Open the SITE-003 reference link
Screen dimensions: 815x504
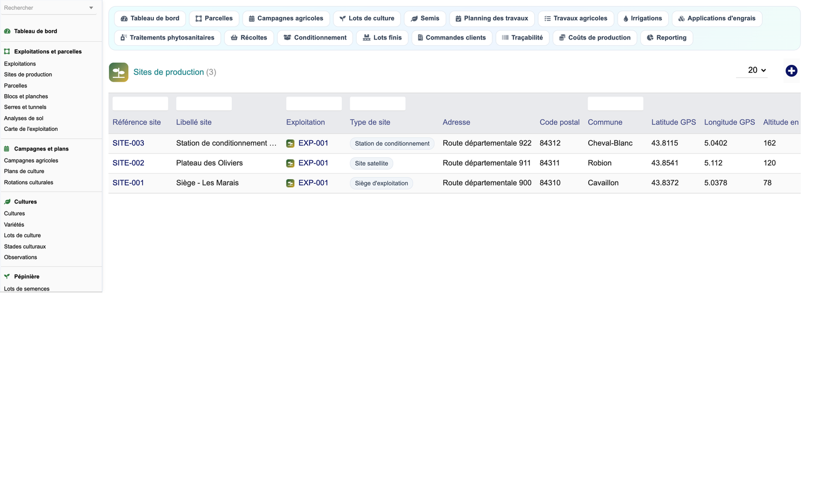[129, 143]
